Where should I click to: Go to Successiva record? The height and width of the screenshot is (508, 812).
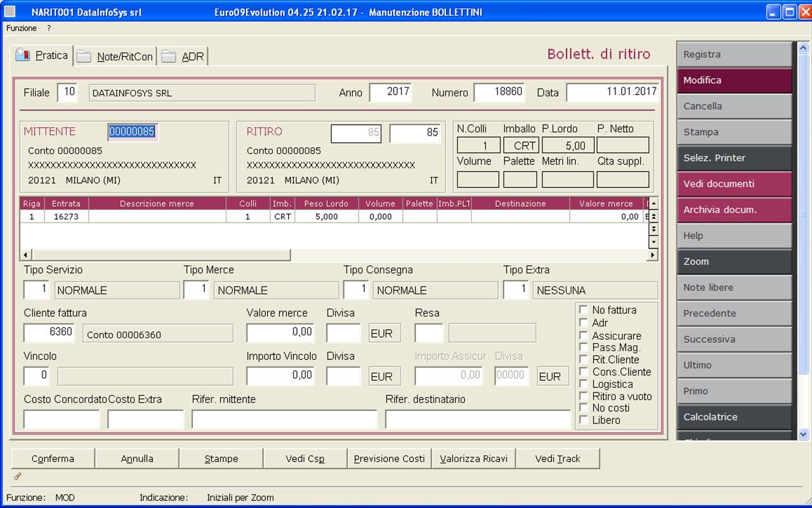click(735, 340)
